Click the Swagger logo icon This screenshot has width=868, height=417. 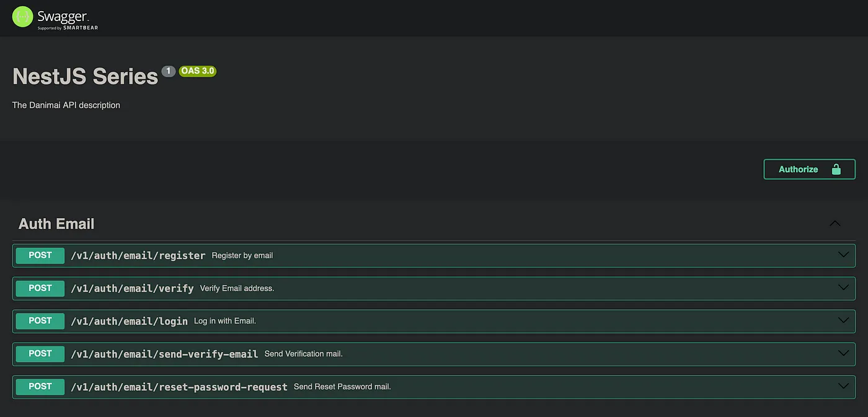click(22, 17)
